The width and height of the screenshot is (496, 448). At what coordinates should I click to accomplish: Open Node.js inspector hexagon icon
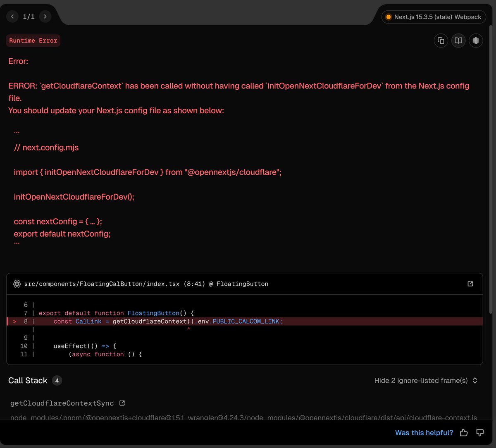476,41
